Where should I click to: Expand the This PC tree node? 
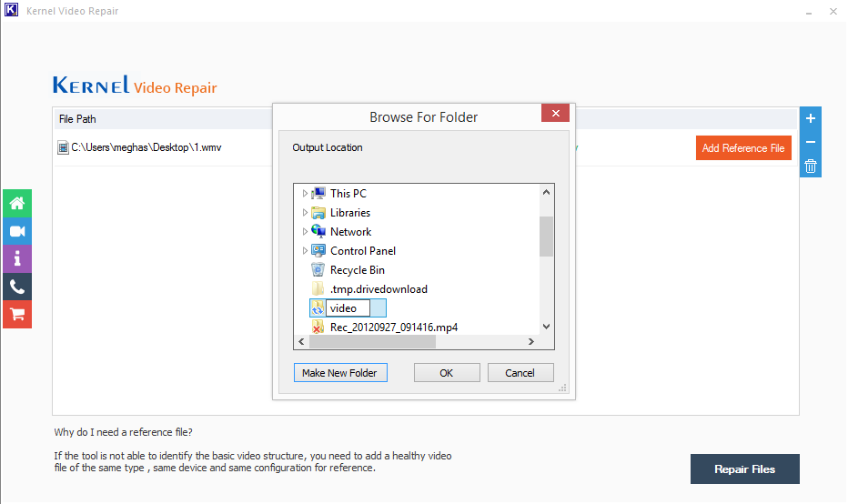pyautogui.click(x=305, y=193)
